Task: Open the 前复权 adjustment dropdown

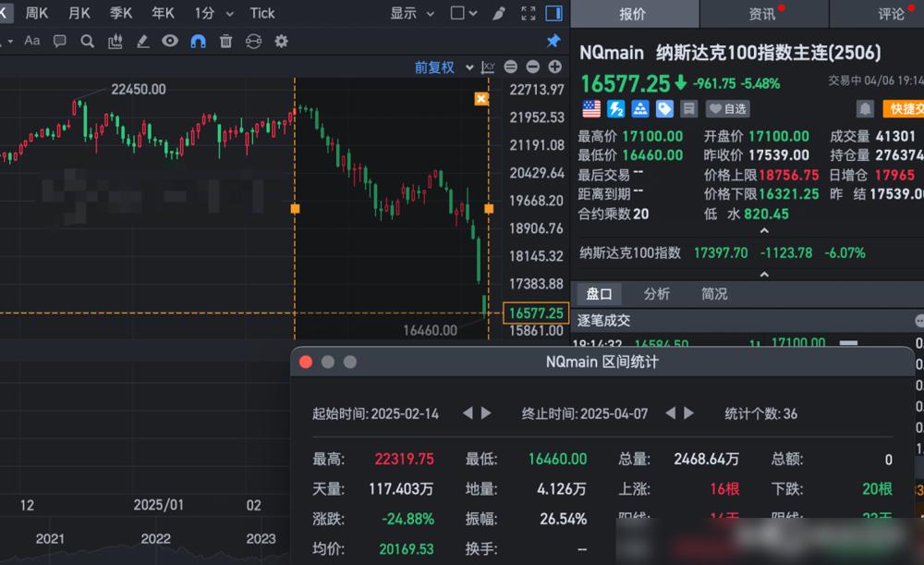Action: point(444,68)
